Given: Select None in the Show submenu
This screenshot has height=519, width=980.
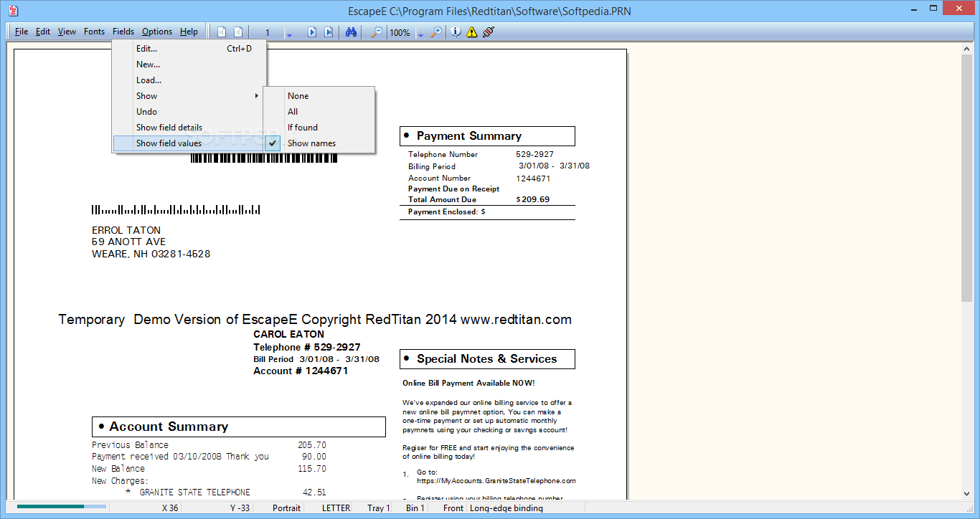Looking at the screenshot, I should tap(319, 96).
